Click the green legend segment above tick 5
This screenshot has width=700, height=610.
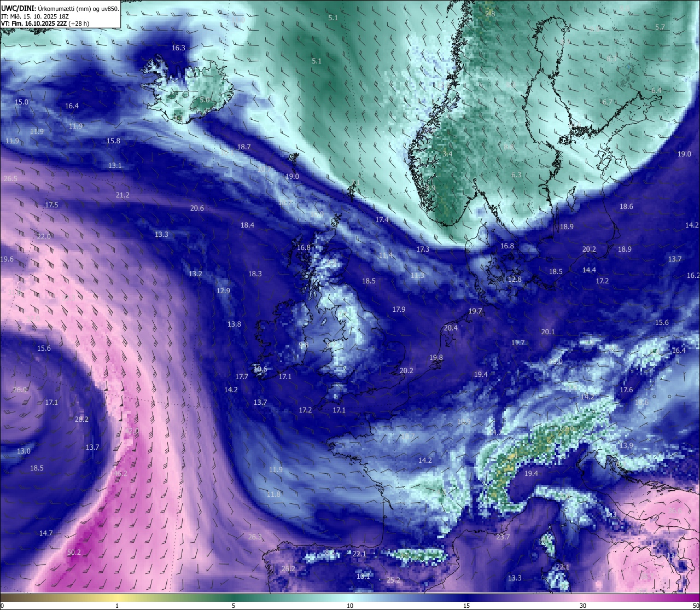pos(234,597)
